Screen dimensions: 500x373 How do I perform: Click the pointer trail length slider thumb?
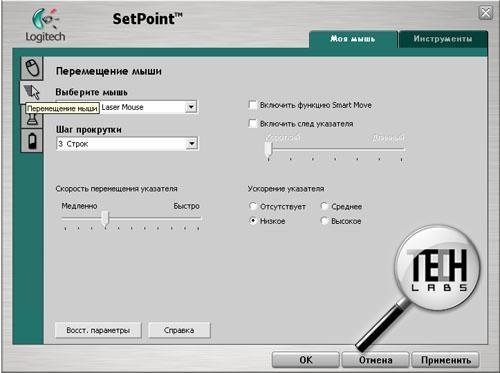pyautogui.click(x=269, y=149)
